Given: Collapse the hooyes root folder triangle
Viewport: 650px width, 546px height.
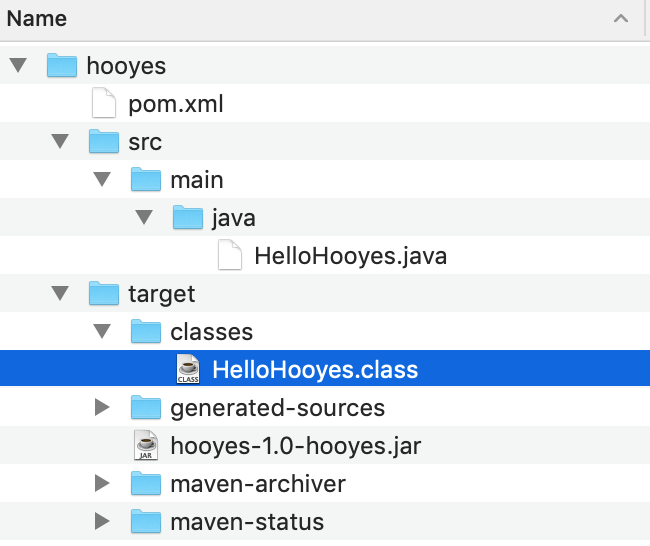Looking at the screenshot, I should [x=17, y=67].
